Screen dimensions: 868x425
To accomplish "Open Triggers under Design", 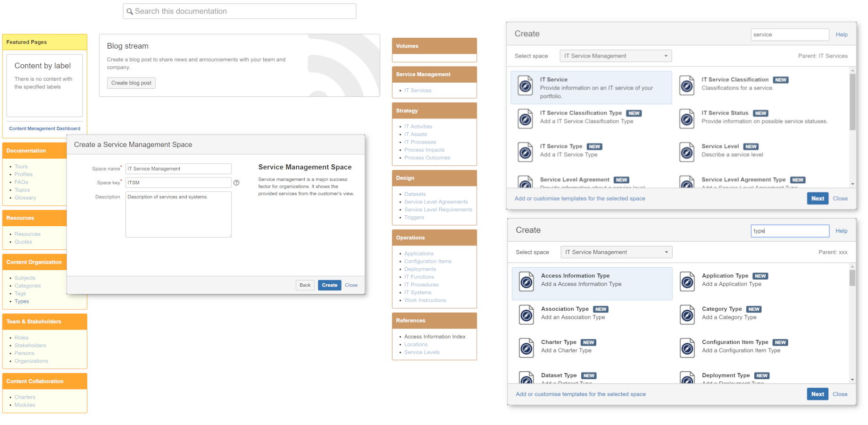I will pos(414,218).
